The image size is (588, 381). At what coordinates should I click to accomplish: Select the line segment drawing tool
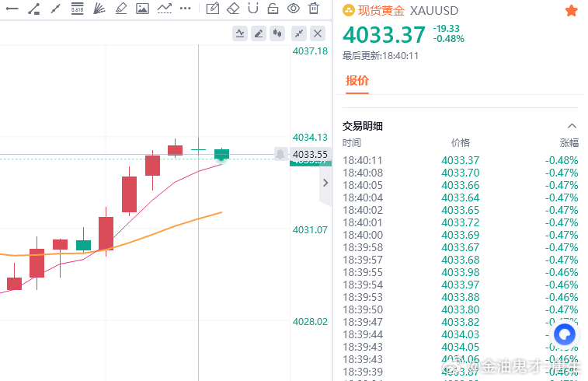click(x=55, y=9)
